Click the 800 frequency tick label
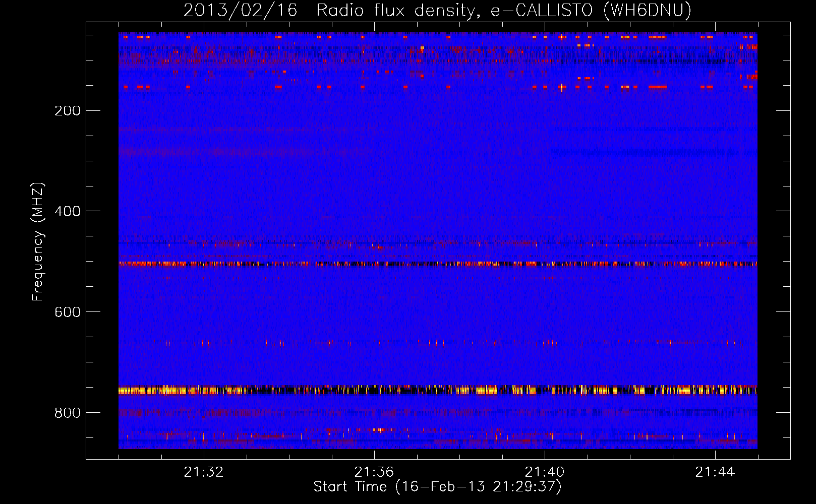Viewport: 816px width, 504px height. pyautogui.click(x=68, y=413)
